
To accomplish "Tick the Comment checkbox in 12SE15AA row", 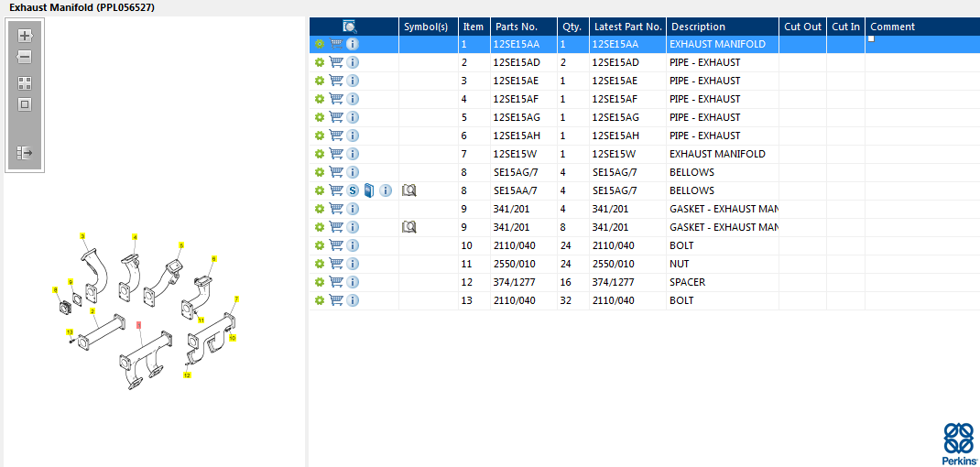I will (871, 38).
